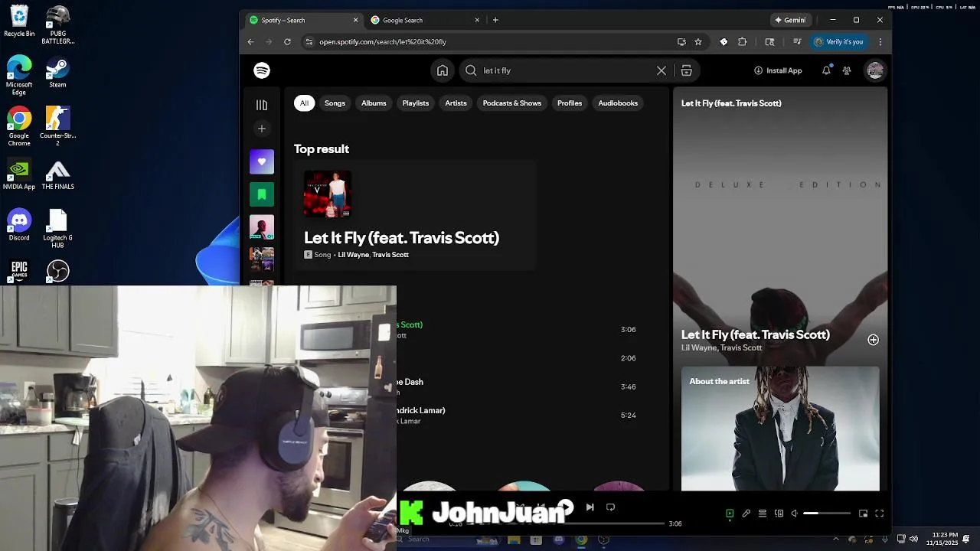Image resolution: width=980 pixels, height=551 pixels.
Task: Open Friend Activity people icon
Action: click(847, 70)
